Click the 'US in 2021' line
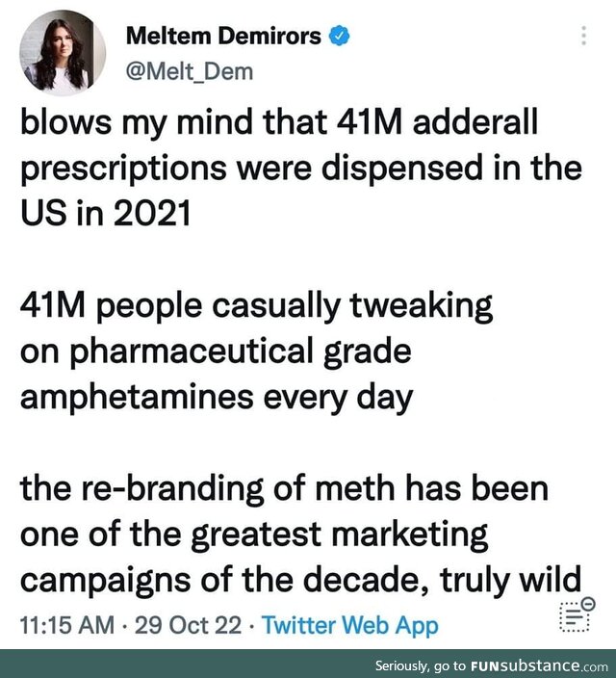Screen dimensions: 616x678 (x=106, y=213)
